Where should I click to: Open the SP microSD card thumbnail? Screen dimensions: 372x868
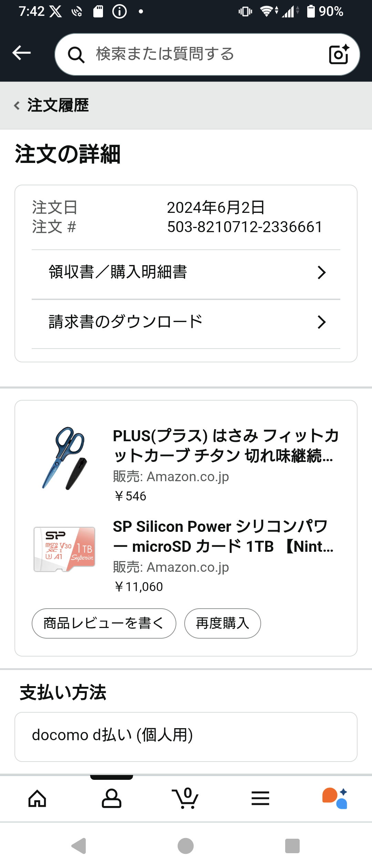(65, 549)
